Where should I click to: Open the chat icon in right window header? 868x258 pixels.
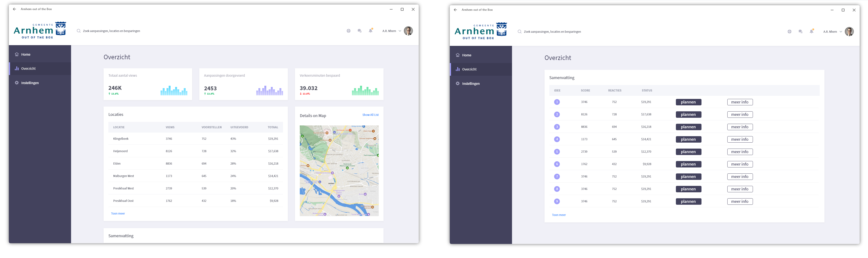[800, 32]
